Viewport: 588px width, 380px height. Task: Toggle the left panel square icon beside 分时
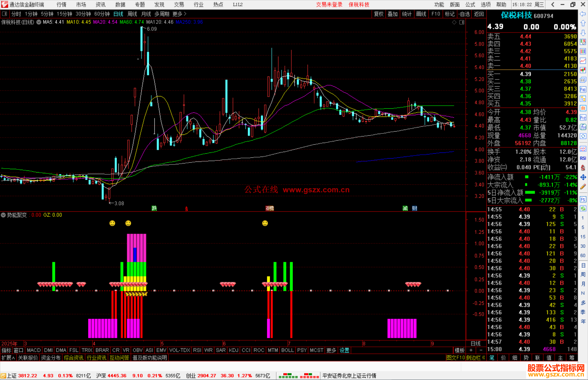tap(5, 14)
